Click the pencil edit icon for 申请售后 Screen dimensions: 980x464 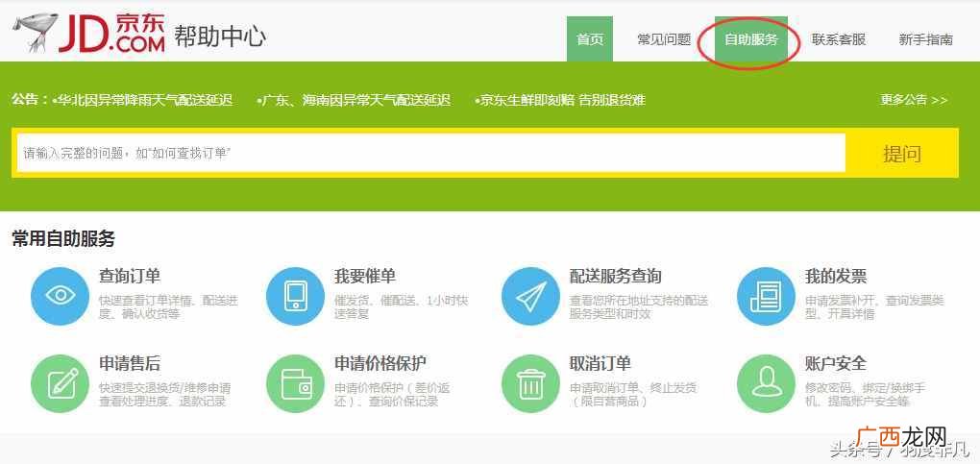pyautogui.click(x=60, y=383)
